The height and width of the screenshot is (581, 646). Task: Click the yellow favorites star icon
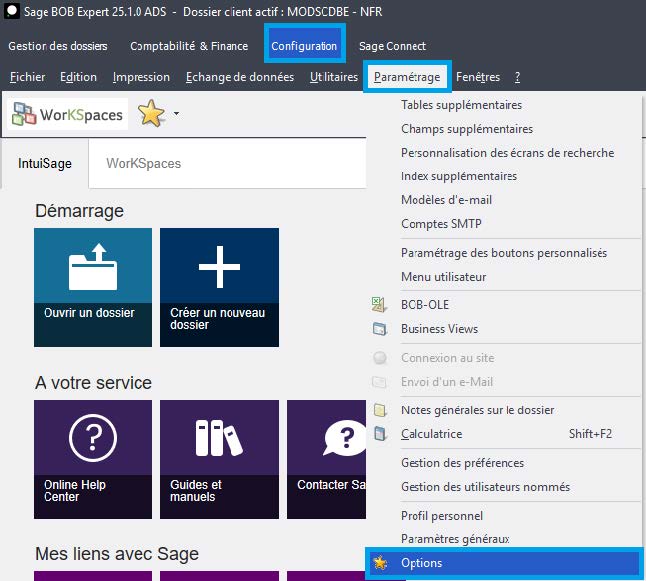click(x=151, y=115)
